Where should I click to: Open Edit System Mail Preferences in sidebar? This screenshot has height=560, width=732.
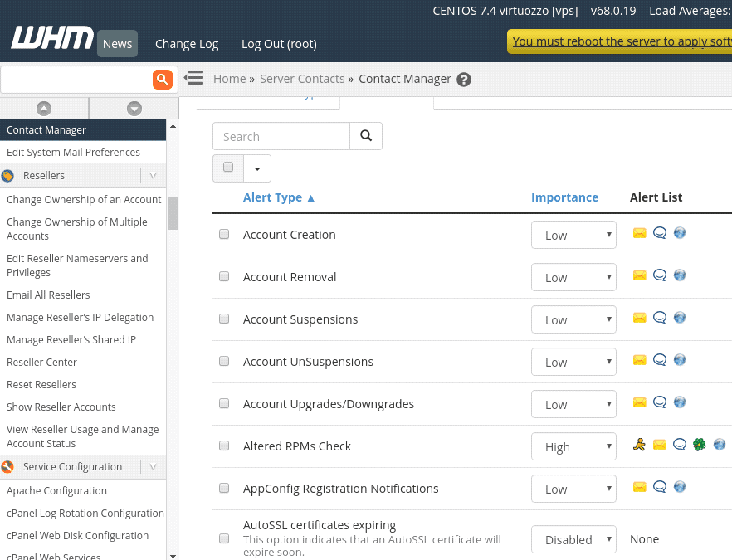pos(73,153)
